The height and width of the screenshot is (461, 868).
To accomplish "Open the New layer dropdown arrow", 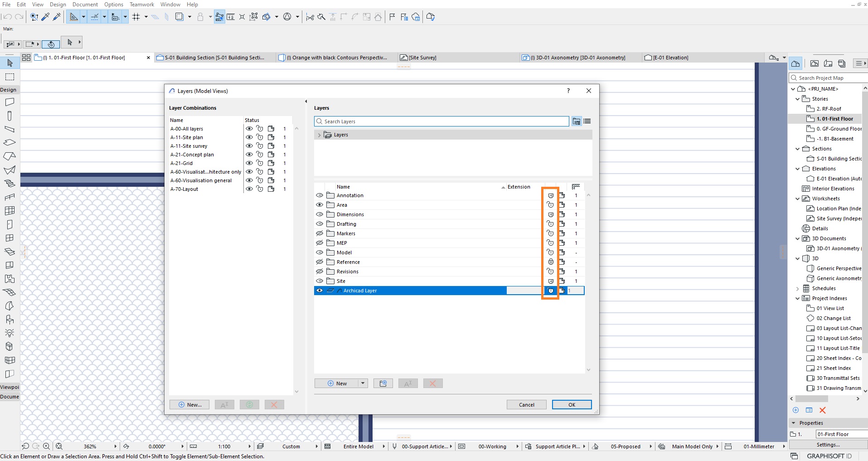I will click(x=363, y=383).
